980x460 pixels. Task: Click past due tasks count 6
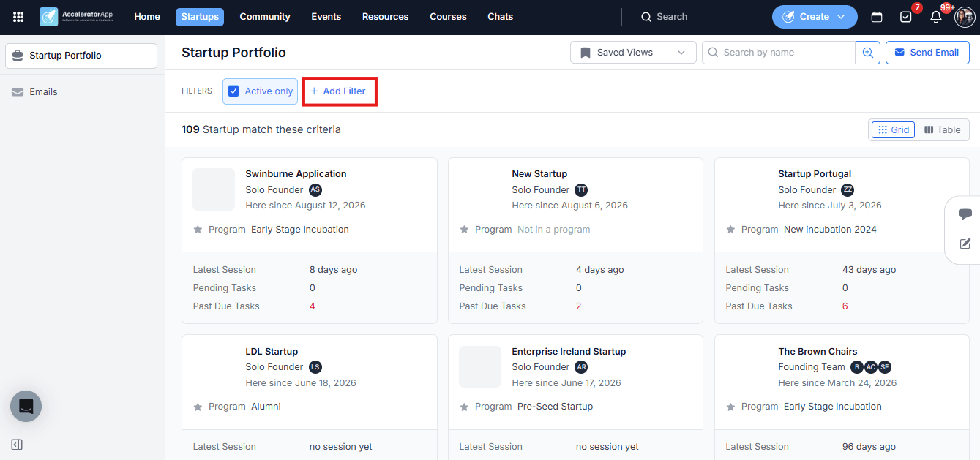tap(845, 306)
